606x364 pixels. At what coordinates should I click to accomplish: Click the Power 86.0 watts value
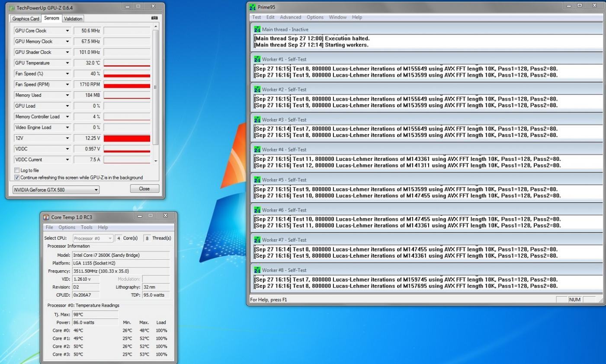[95, 322]
